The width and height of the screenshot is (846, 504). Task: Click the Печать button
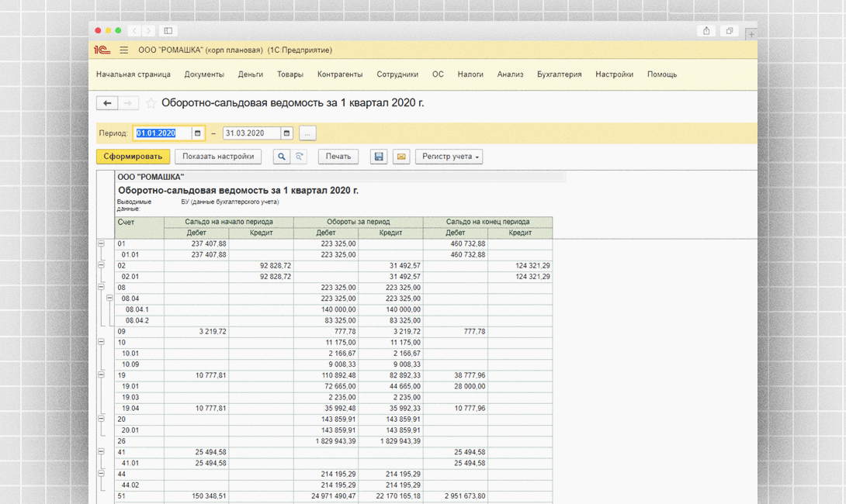click(x=338, y=157)
